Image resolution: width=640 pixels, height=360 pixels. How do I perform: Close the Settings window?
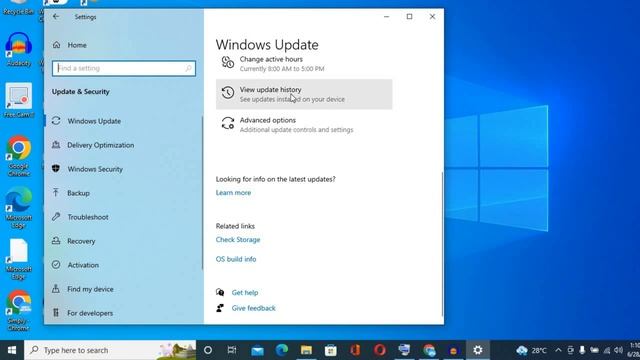pos(432,17)
